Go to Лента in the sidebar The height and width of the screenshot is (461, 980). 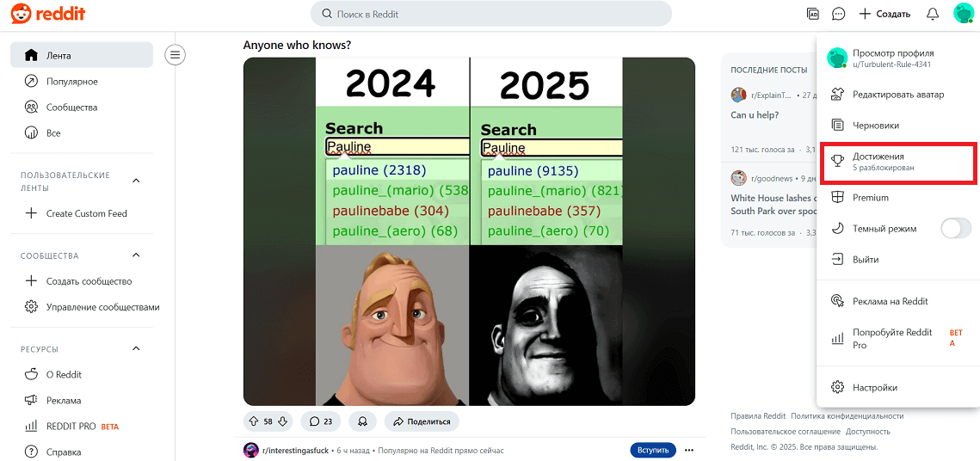point(81,55)
